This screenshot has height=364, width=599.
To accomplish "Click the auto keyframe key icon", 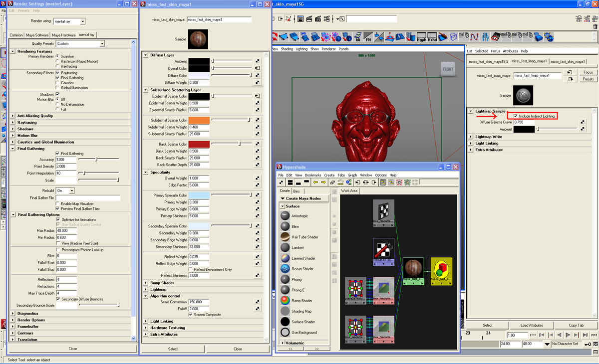I will pyautogui.click(x=588, y=344).
